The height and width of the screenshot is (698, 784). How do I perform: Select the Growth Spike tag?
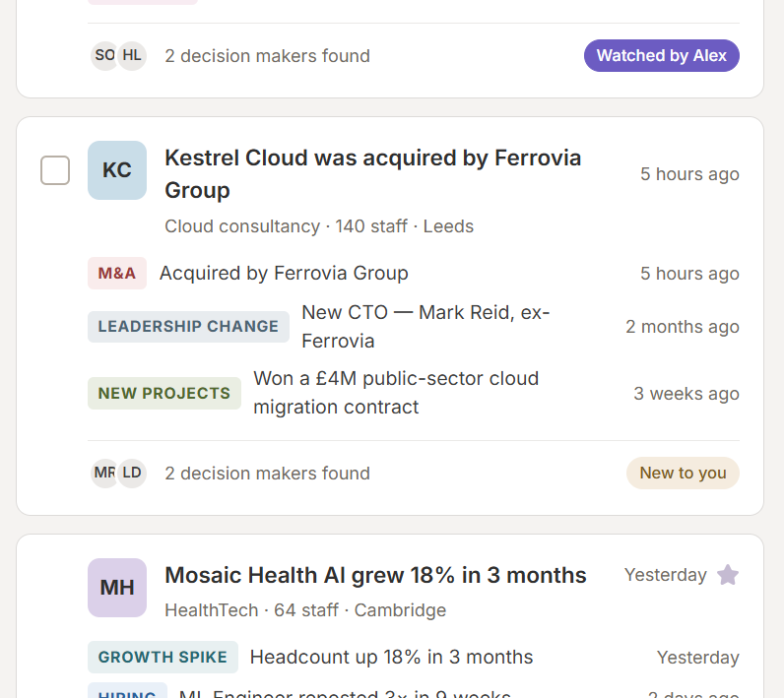[163, 657]
